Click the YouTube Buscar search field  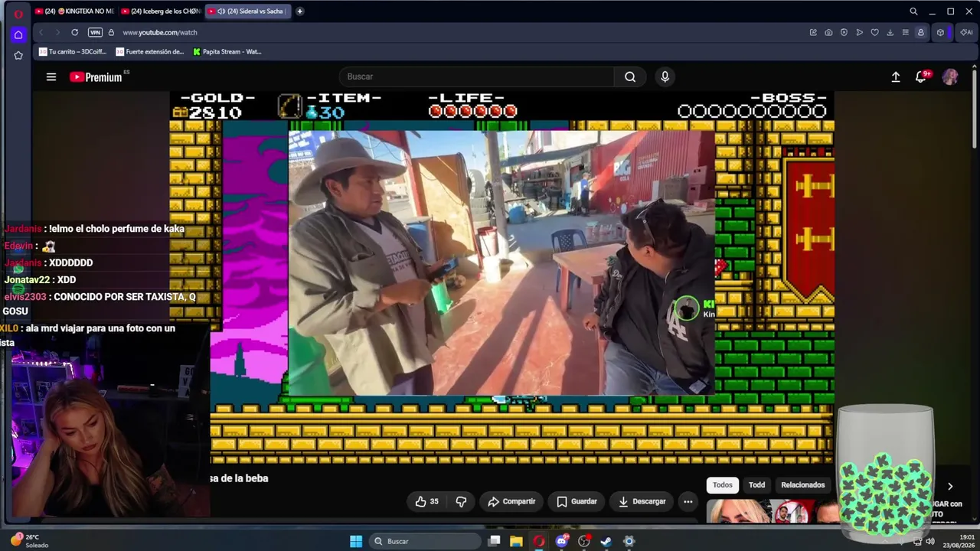[x=476, y=77]
